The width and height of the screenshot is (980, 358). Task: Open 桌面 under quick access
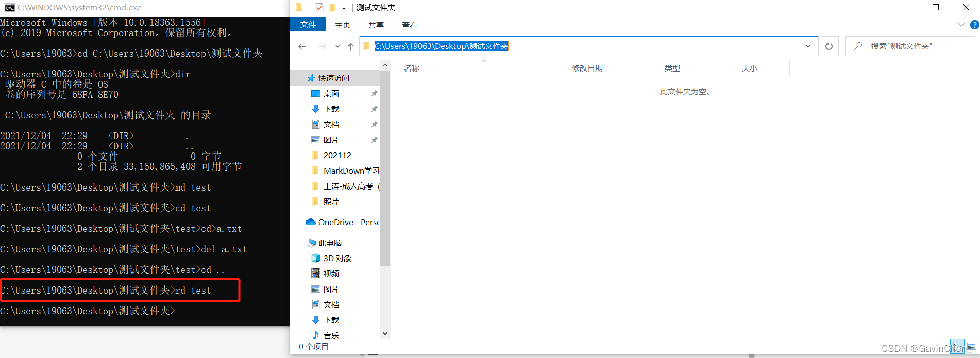(x=331, y=93)
